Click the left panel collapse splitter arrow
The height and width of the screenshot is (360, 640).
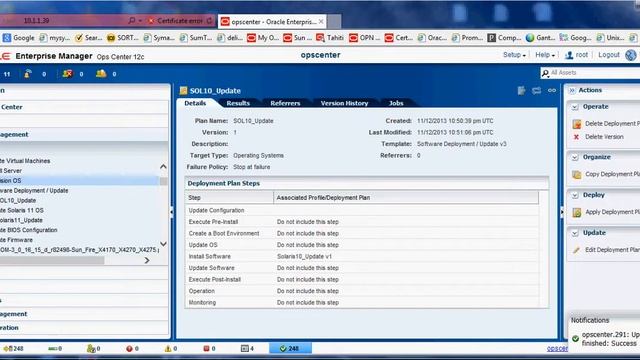pos(171,211)
